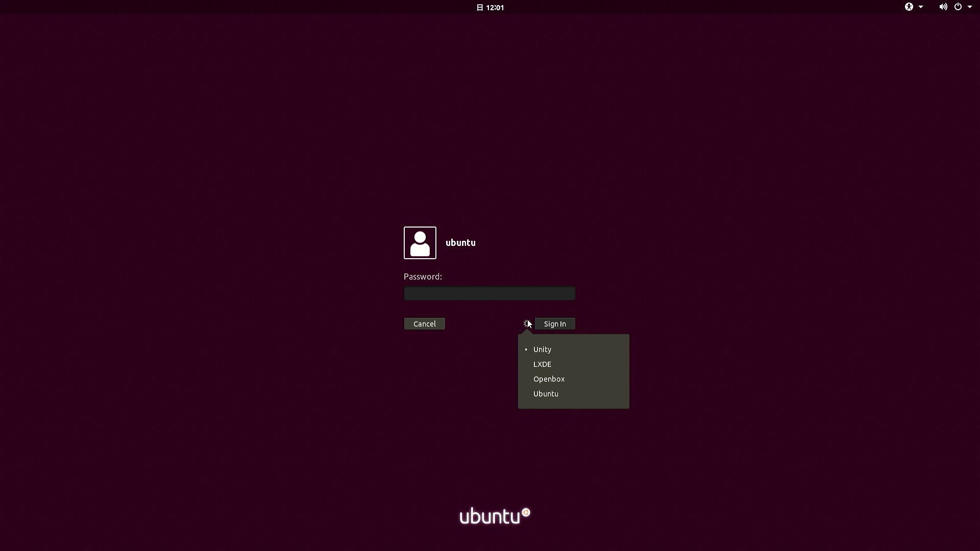Select the ubuntu user avatar picture

(x=420, y=243)
